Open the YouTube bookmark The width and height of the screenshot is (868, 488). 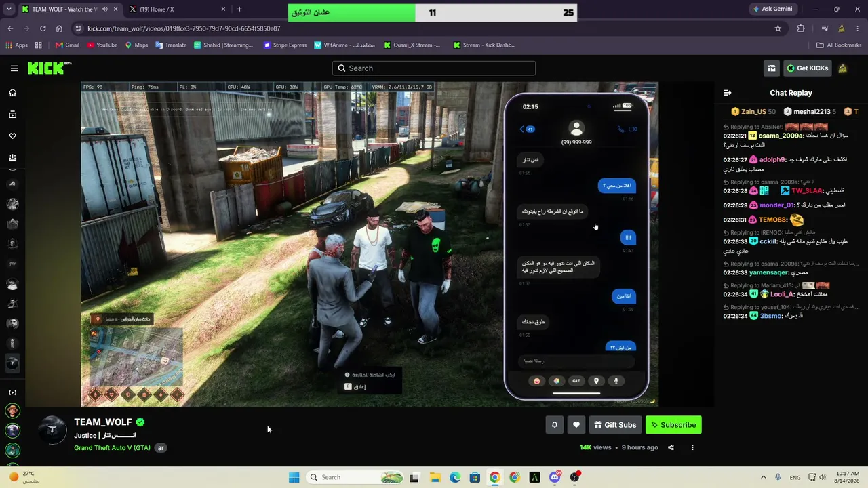pyautogui.click(x=102, y=45)
